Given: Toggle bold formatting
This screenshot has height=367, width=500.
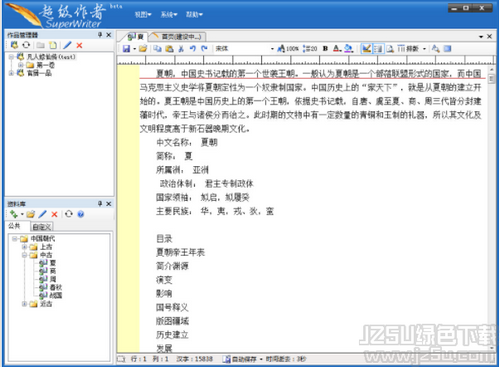Looking at the screenshot, I should coord(325,49).
